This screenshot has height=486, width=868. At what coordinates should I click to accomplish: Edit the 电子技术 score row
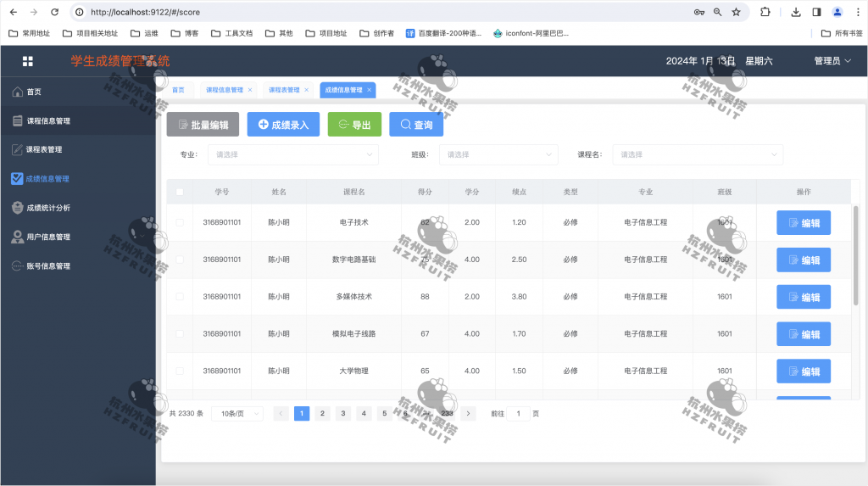click(804, 223)
